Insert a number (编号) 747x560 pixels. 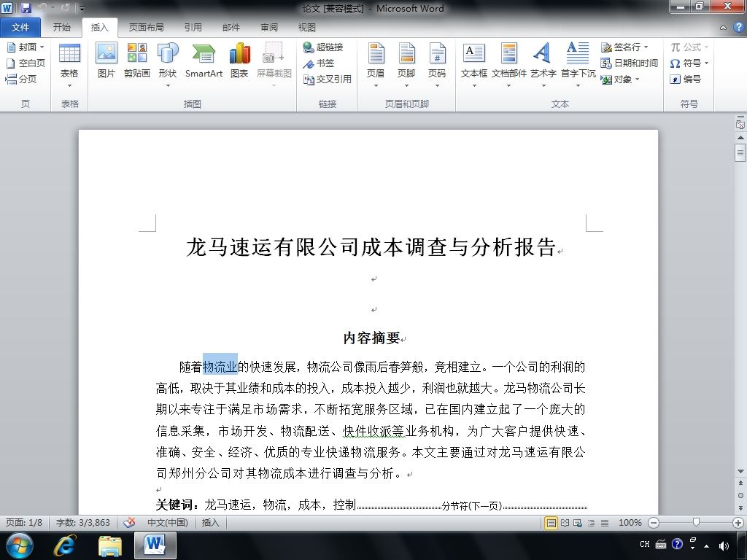pyautogui.click(x=685, y=79)
